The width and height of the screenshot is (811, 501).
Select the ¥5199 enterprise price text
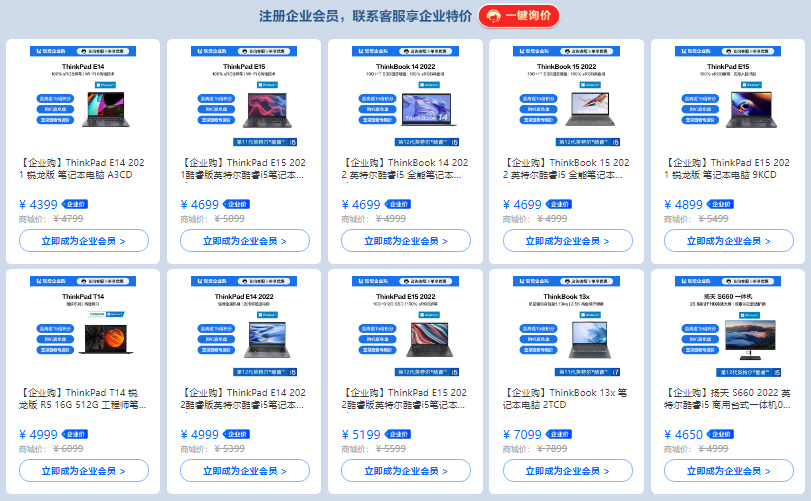[361, 435]
